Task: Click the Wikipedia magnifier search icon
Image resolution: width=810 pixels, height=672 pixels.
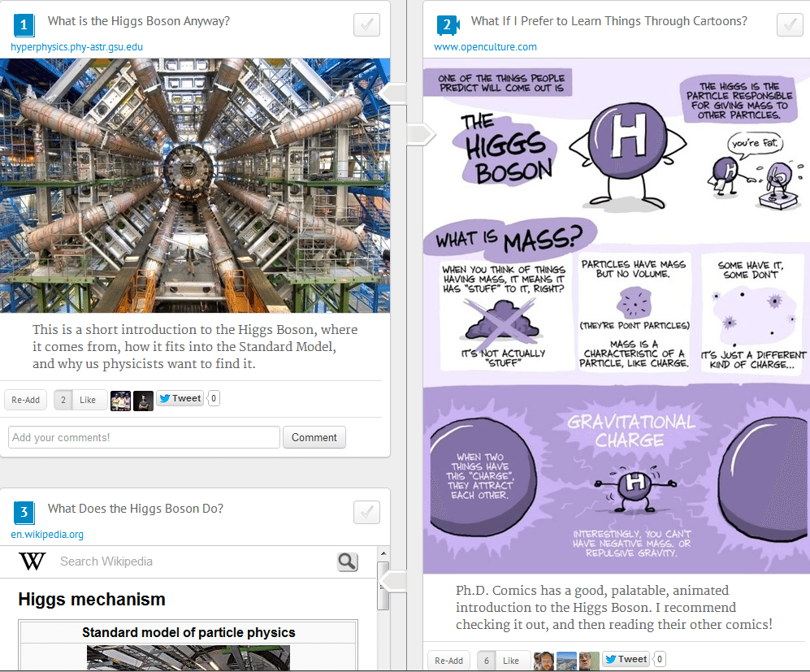Action: point(348,561)
